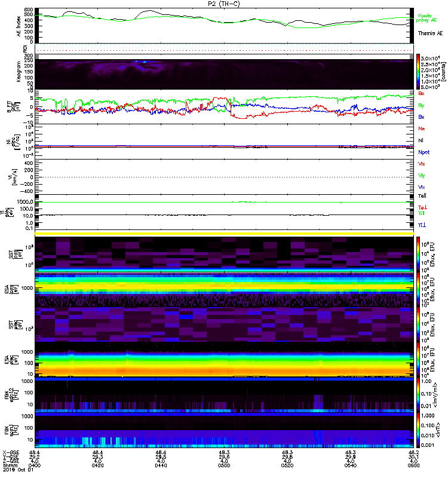The image size is (448, 478).
Task: Click the Keogram axis label
Action: coord(19,71)
